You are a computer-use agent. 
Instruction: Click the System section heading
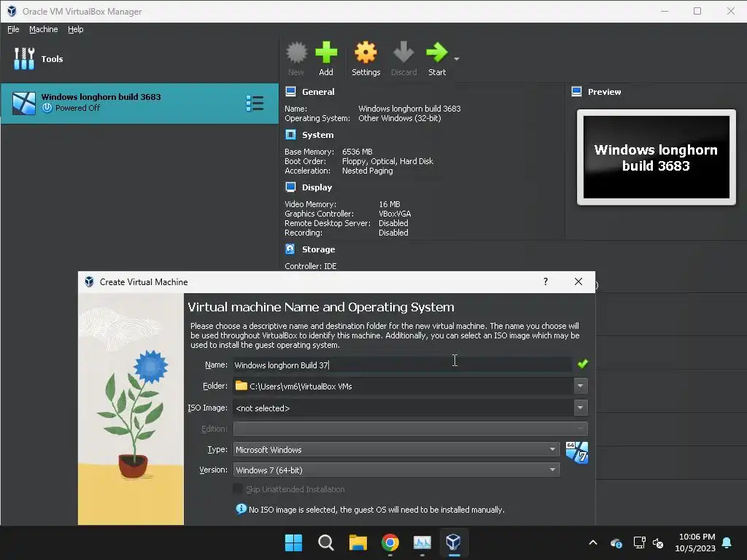click(318, 135)
